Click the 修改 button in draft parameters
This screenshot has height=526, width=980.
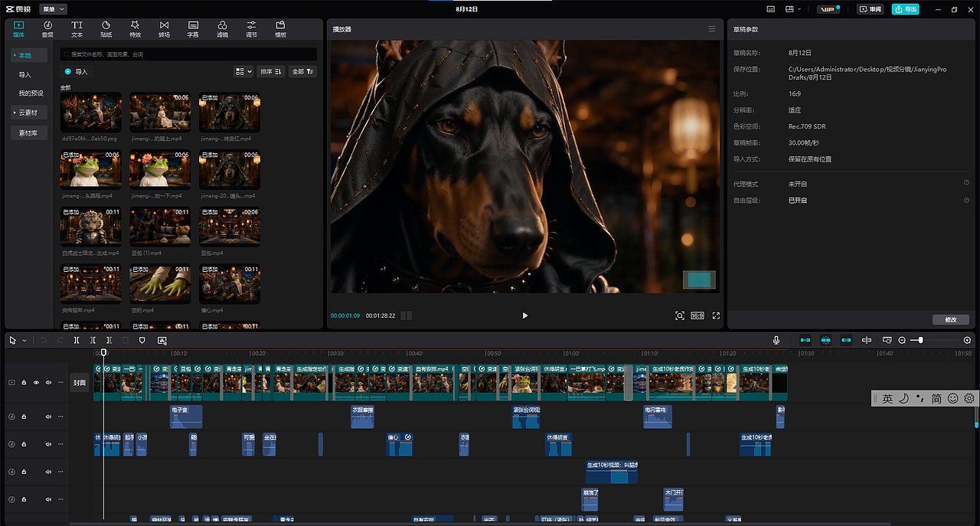(x=951, y=319)
